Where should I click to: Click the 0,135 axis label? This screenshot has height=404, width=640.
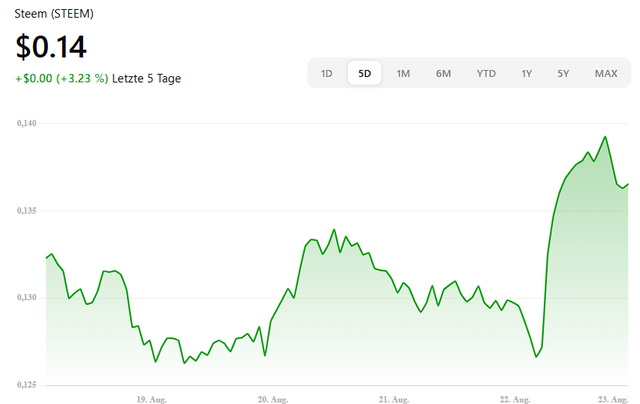27,211
